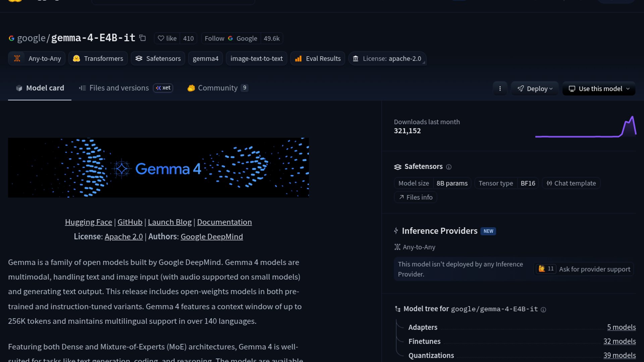
Task: Open the Files info arrow link
Action: [x=416, y=197]
